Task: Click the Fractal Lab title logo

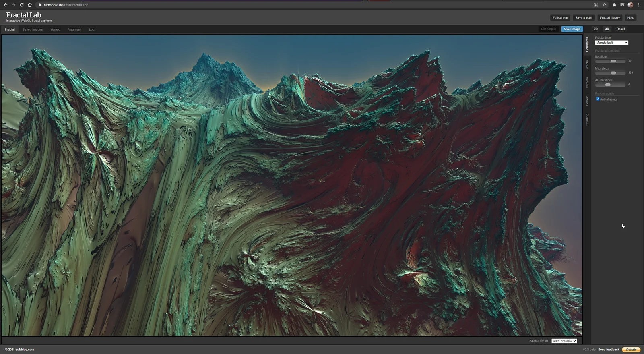Action: [x=24, y=15]
